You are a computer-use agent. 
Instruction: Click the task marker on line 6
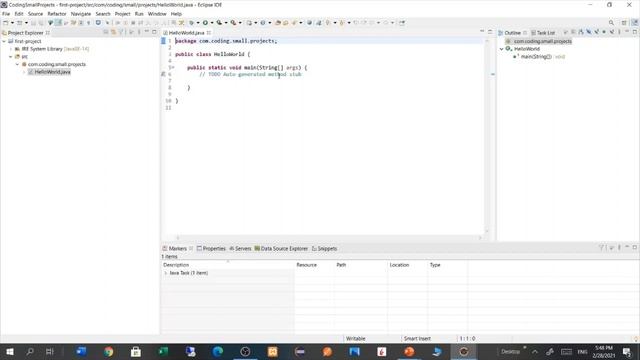(164, 74)
